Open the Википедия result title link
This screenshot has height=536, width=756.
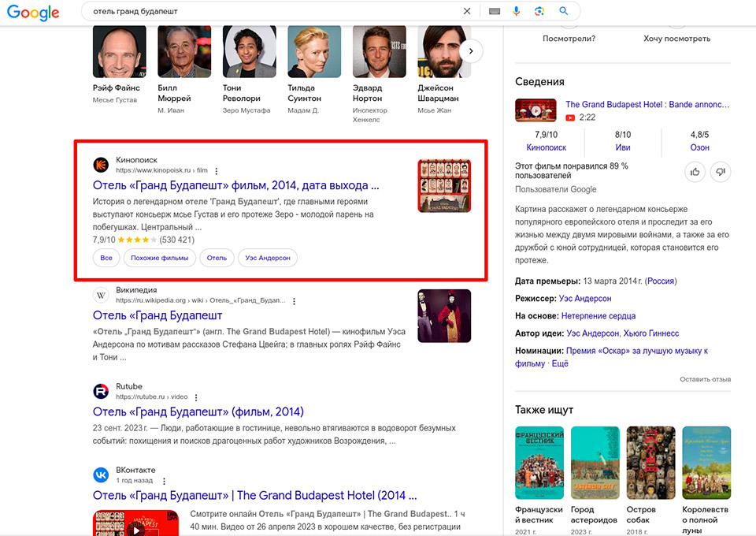tap(157, 315)
